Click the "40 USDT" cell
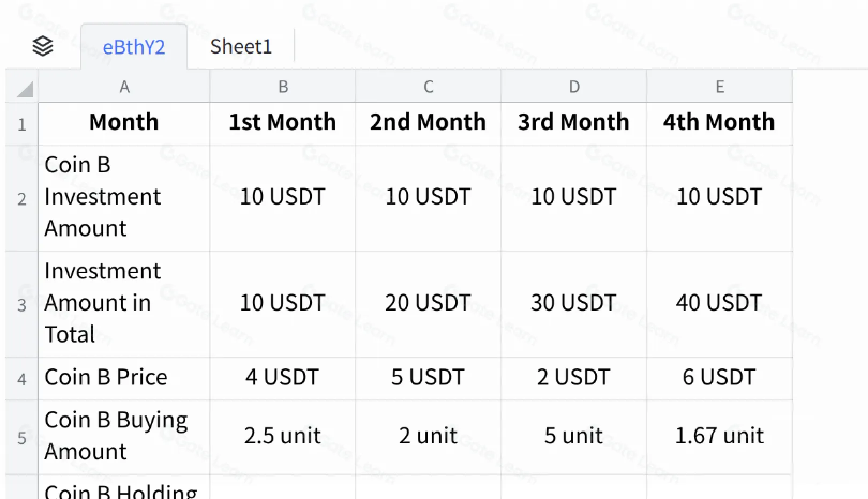The image size is (868, 499). coord(719,303)
